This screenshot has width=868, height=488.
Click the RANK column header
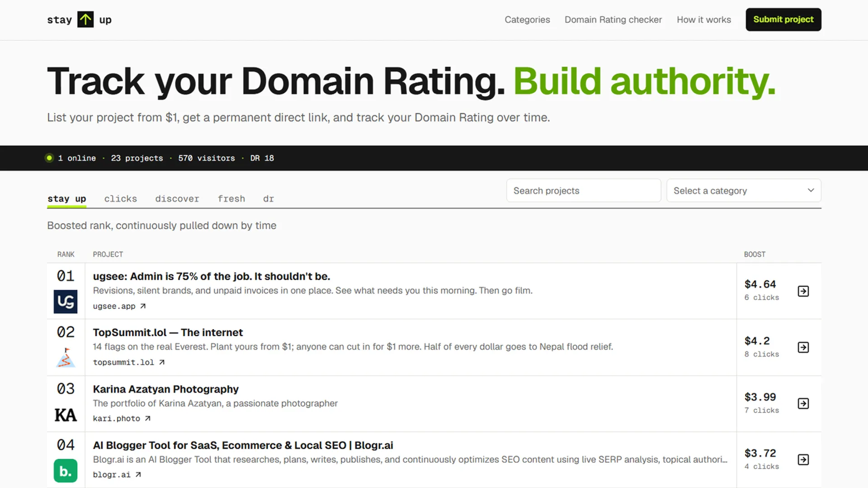pyautogui.click(x=66, y=254)
